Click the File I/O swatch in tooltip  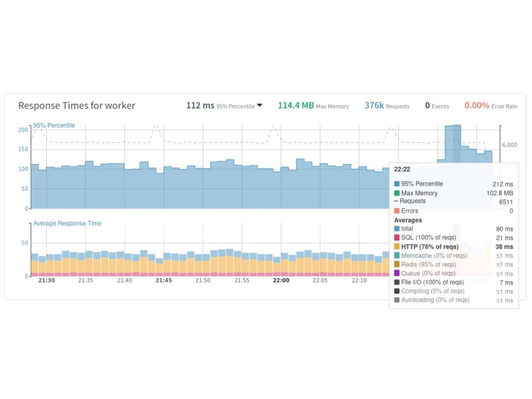pos(397,282)
